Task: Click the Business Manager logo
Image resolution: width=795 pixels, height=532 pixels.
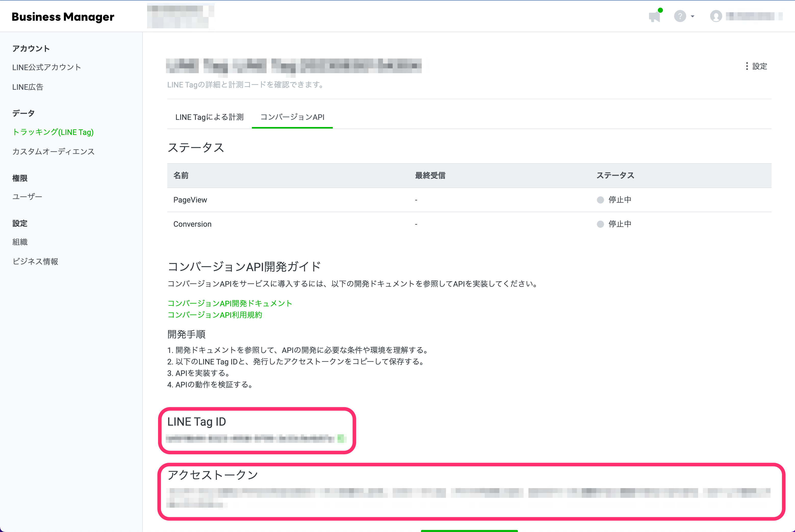Action: tap(63, 17)
